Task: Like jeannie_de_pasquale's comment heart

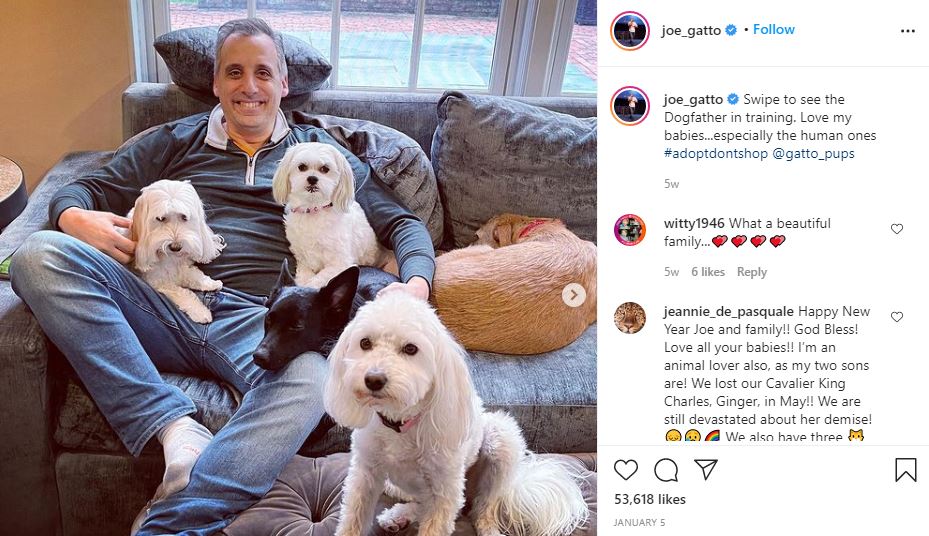Action: click(x=897, y=317)
